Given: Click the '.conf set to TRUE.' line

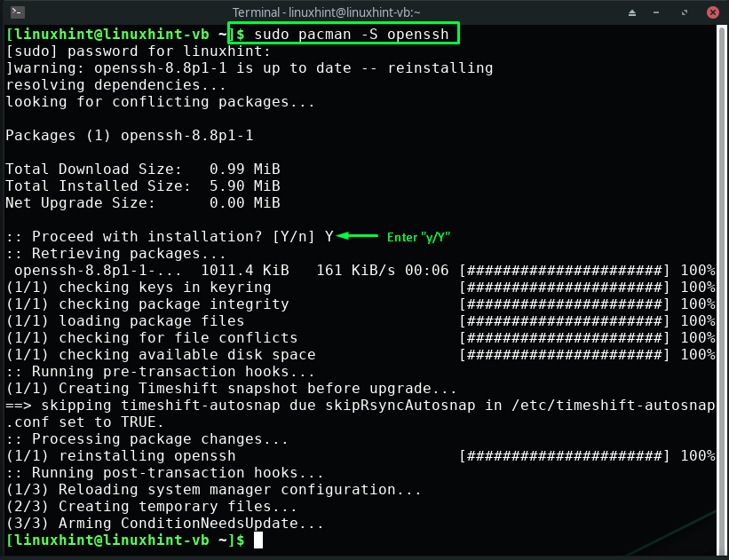Looking at the screenshot, I should (84, 422).
